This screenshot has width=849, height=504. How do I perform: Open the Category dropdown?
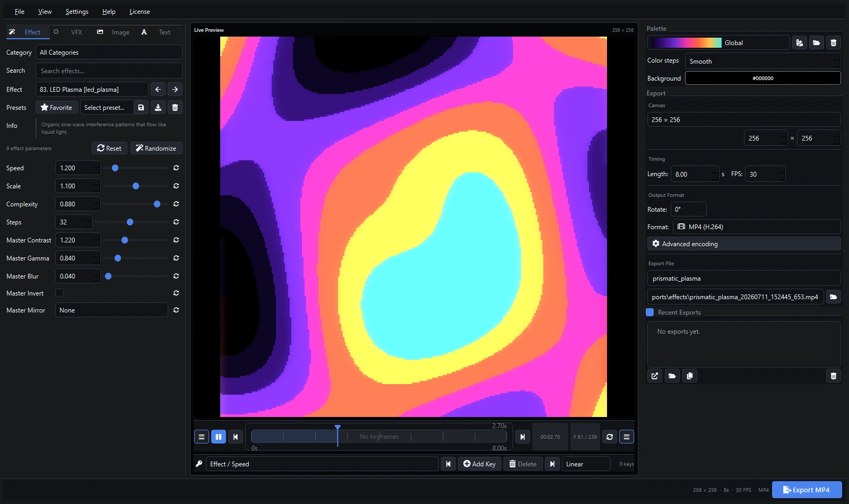pos(109,52)
